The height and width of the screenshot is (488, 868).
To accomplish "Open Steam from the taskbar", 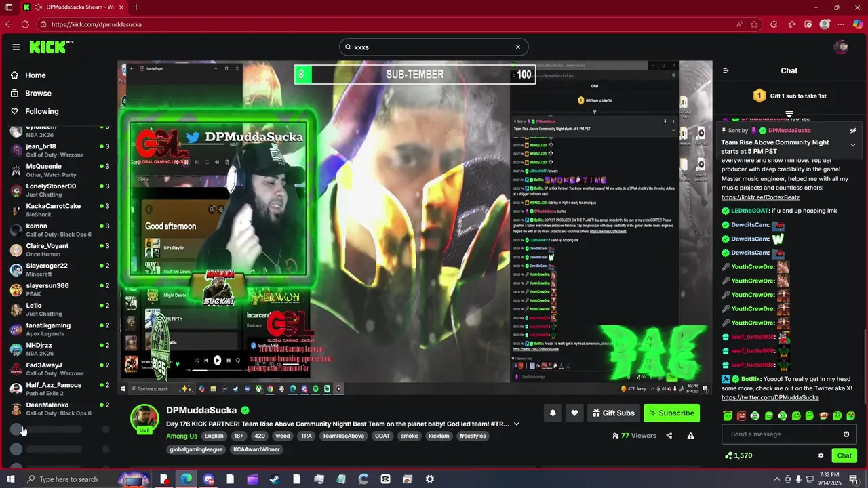I will [274, 479].
